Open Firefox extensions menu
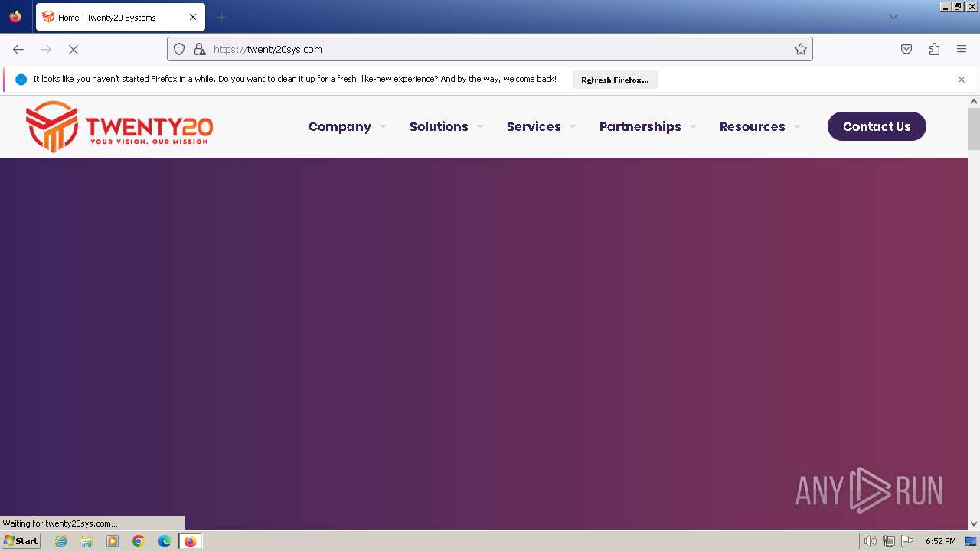 tap(934, 49)
